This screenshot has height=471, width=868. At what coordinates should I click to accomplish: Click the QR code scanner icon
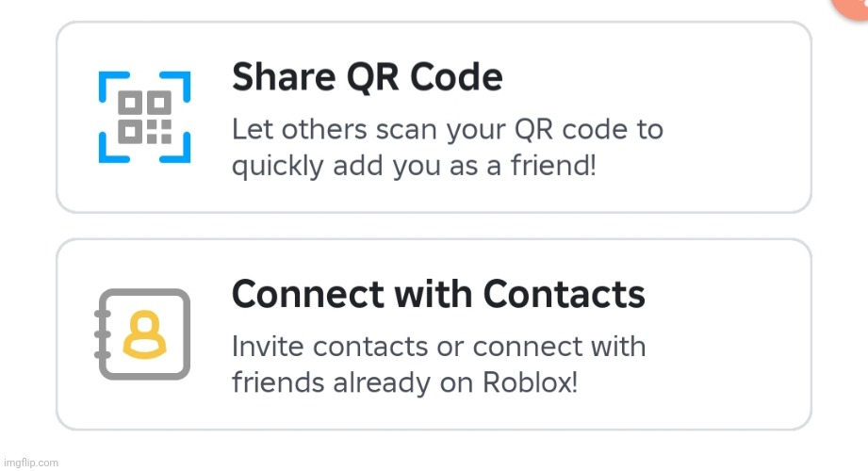pyautogui.click(x=144, y=117)
